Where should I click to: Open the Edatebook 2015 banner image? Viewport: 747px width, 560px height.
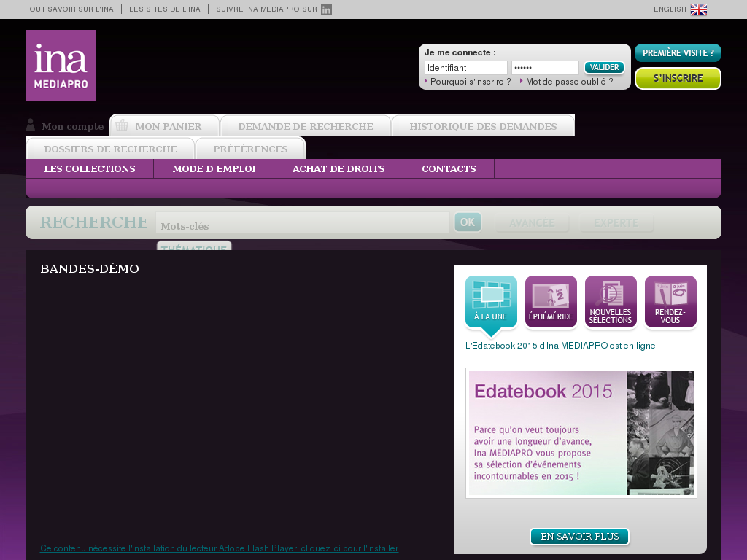point(581,433)
